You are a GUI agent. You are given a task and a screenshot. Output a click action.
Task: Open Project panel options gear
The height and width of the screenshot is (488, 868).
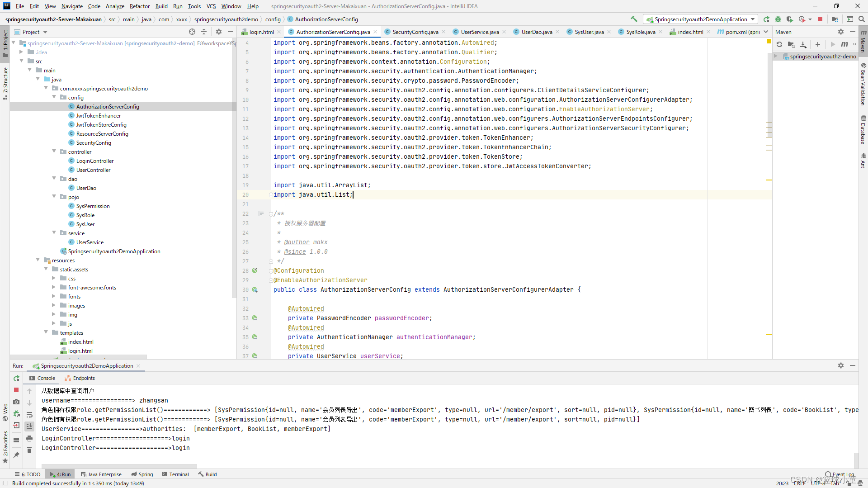pos(219,32)
